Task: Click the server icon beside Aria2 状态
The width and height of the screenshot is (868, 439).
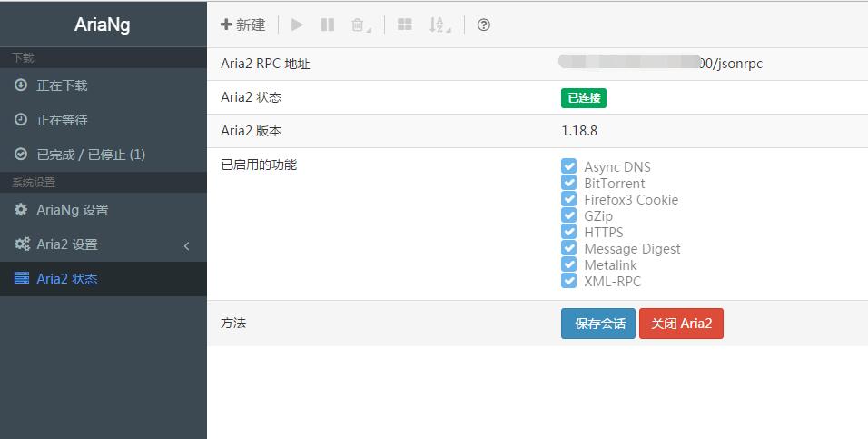Action: point(22,278)
